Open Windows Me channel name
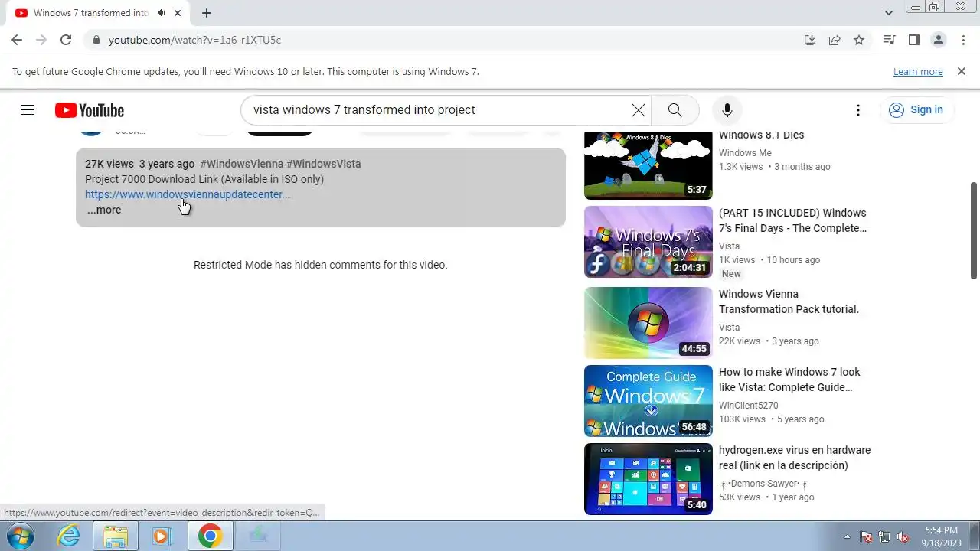Image resolution: width=980 pixels, height=551 pixels. click(x=745, y=153)
